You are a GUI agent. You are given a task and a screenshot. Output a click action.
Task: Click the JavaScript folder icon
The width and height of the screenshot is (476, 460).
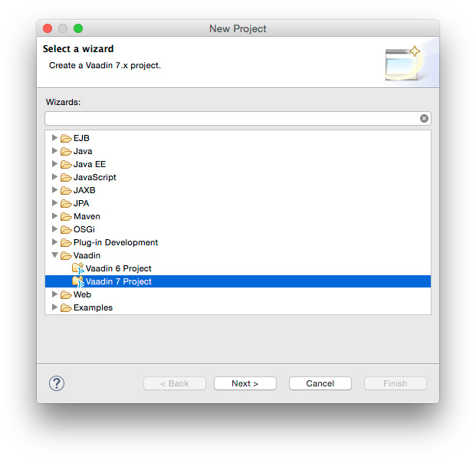[x=66, y=177]
